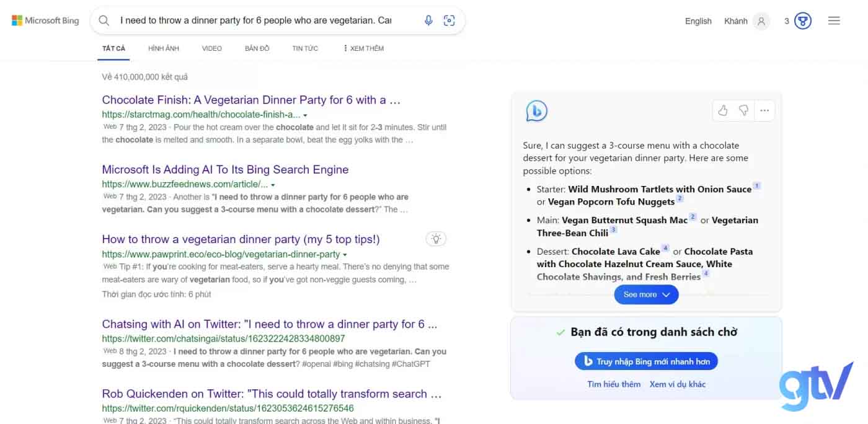The height and width of the screenshot is (424, 868).
Task: Open visual search camera icon
Action: pyautogui.click(x=449, y=20)
